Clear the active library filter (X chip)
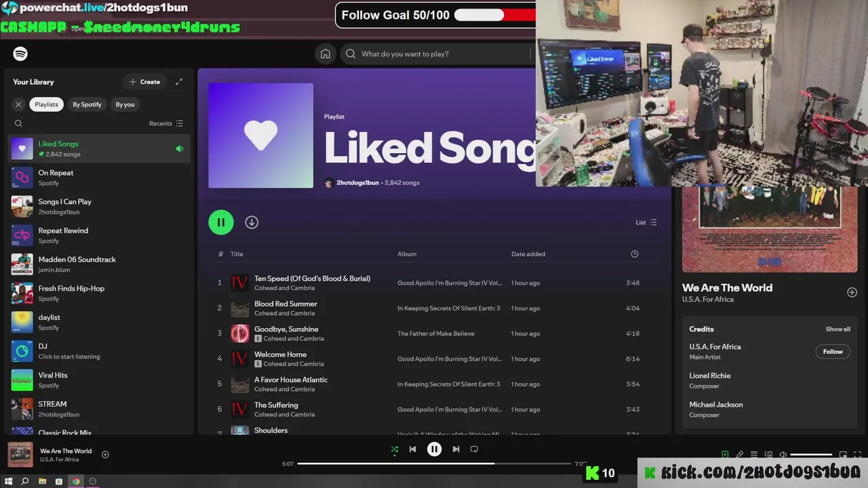The height and width of the screenshot is (488, 868). [x=18, y=104]
